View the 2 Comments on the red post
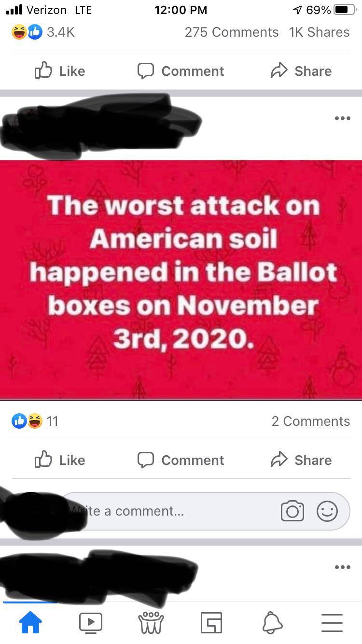Image resolution: width=362 pixels, height=644 pixels. pyautogui.click(x=311, y=421)
